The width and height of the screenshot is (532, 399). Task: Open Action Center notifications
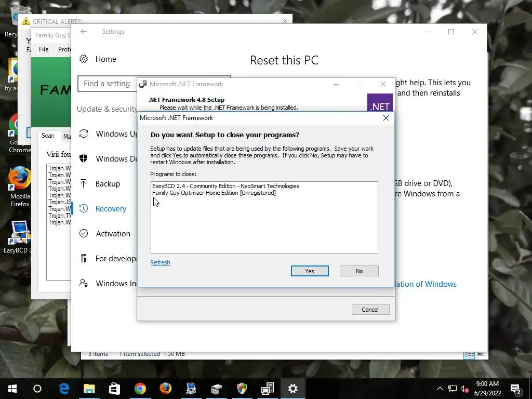click(x=516, y=389)
